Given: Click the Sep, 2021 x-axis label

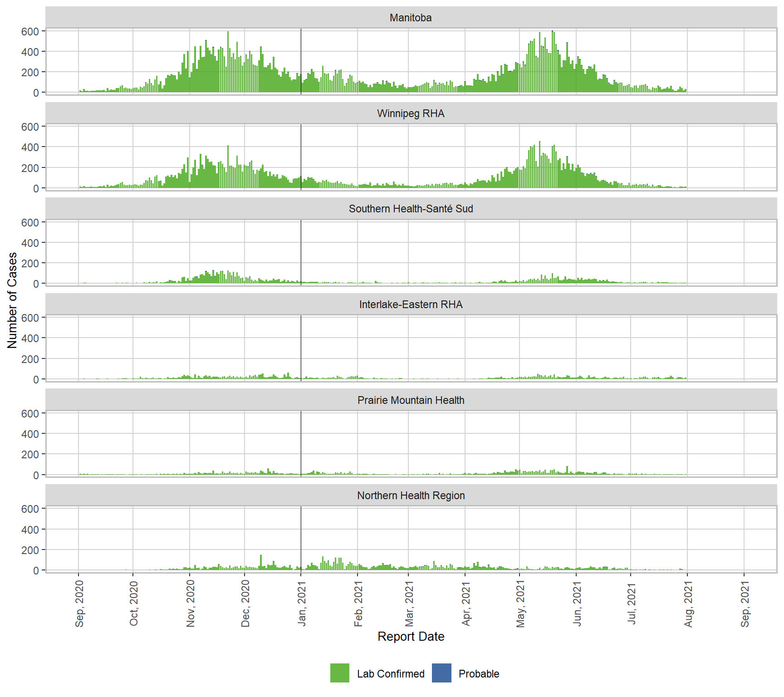Looking at the screenshot, I should 745,604.
